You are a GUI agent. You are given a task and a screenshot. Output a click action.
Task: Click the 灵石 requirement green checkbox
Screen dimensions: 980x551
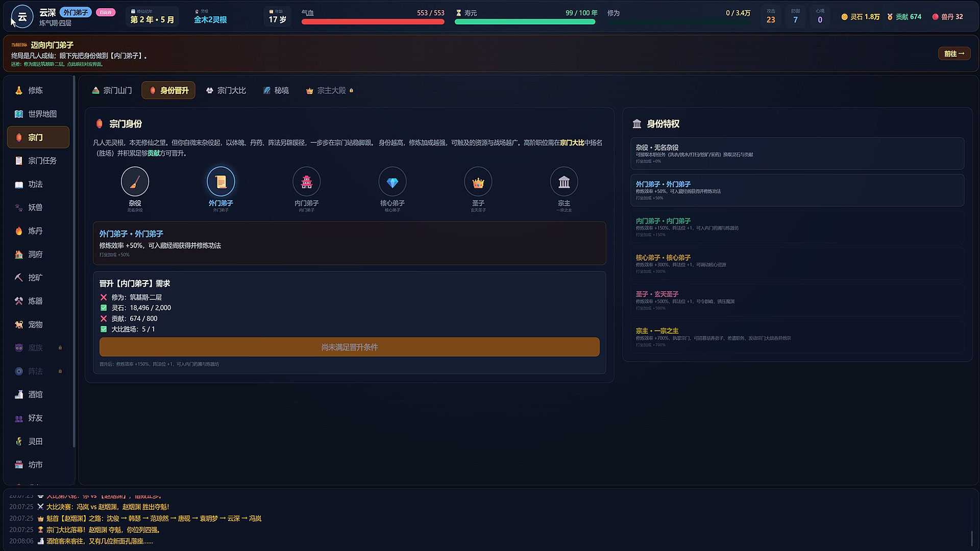click(104, 308)
